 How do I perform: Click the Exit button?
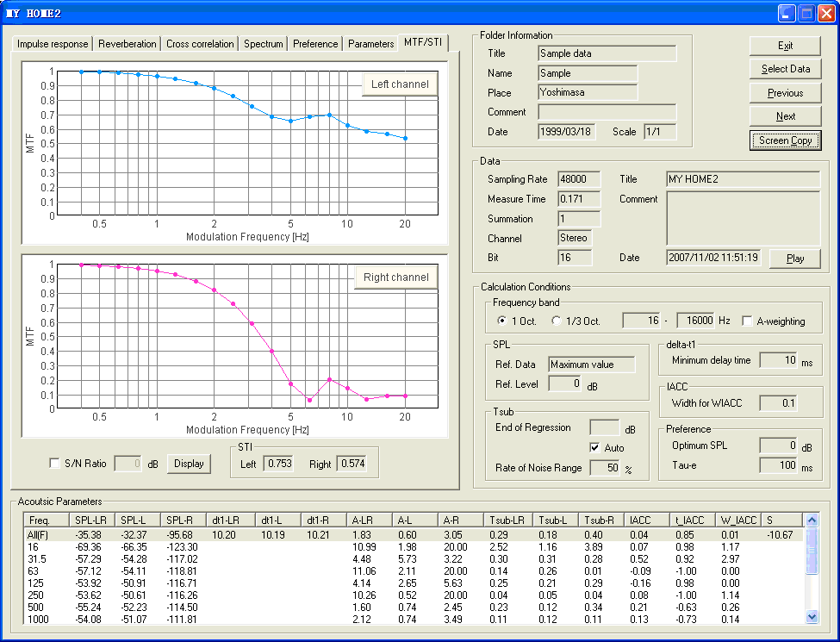pos(786,46)
